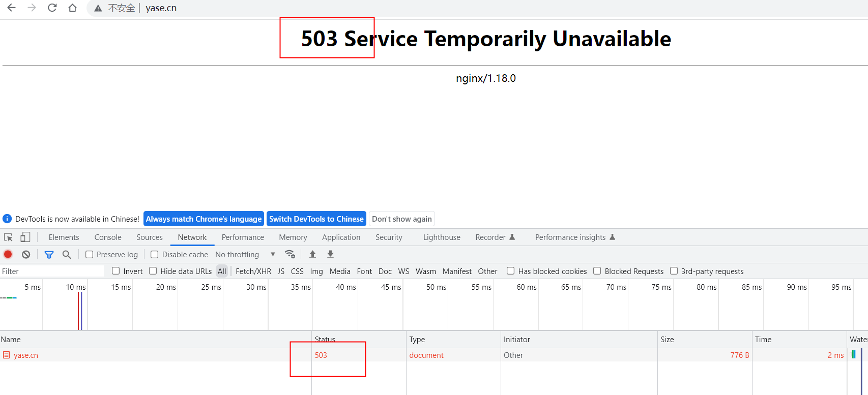Filter requests by WS

(403, 271)
